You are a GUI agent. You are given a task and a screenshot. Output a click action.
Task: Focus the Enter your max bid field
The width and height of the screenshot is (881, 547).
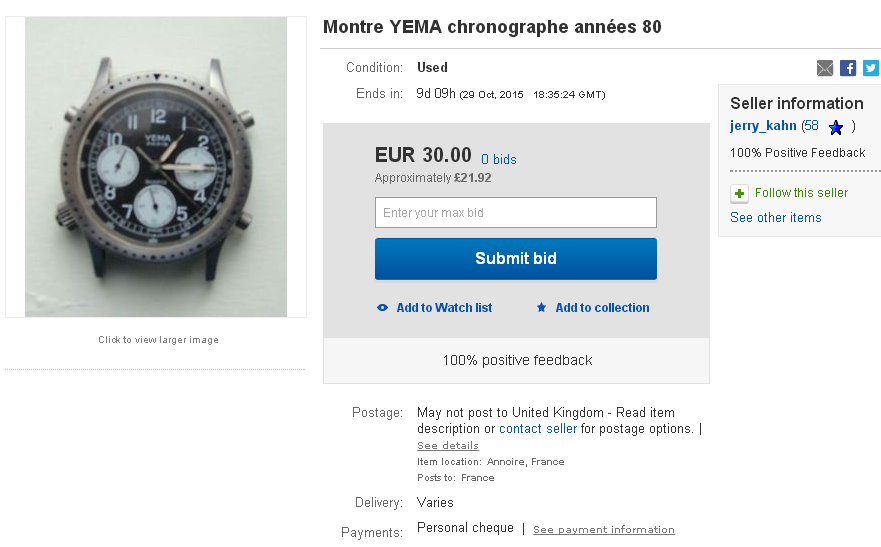pos(515,213)
